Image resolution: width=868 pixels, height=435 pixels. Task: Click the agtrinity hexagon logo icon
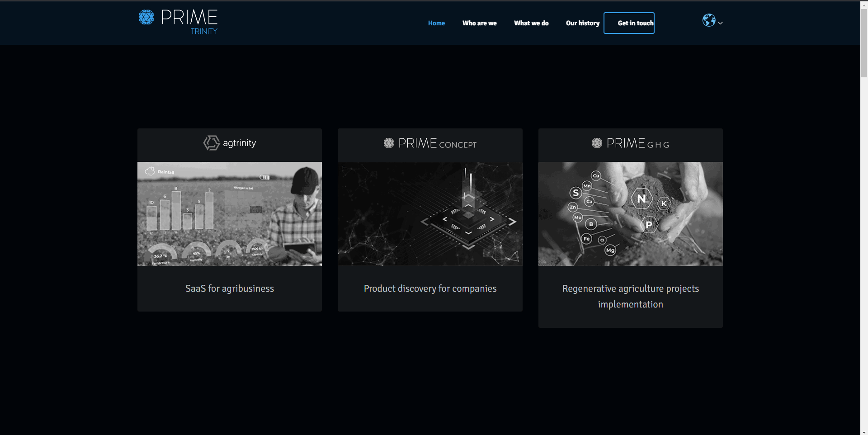(211, 143)
